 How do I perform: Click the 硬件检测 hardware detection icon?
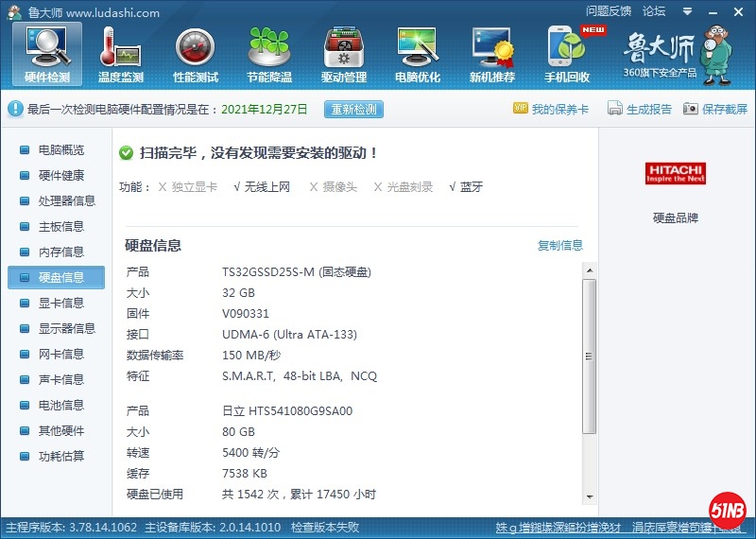coord(46,54)
